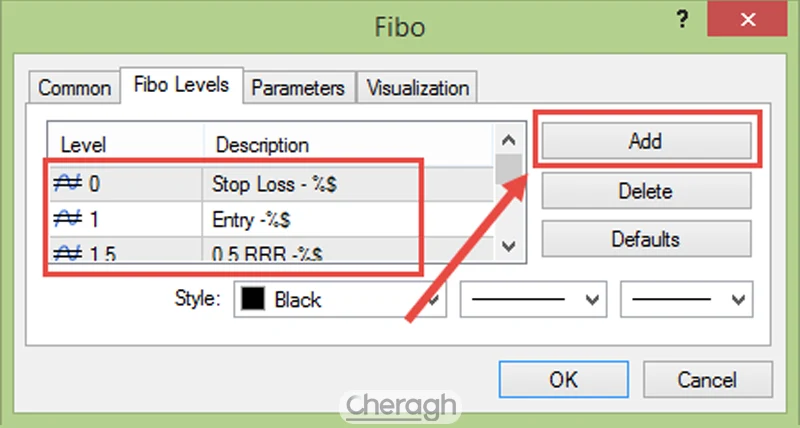Select the Fibo Levels tab
800x428 pixels.
(181, 85)
